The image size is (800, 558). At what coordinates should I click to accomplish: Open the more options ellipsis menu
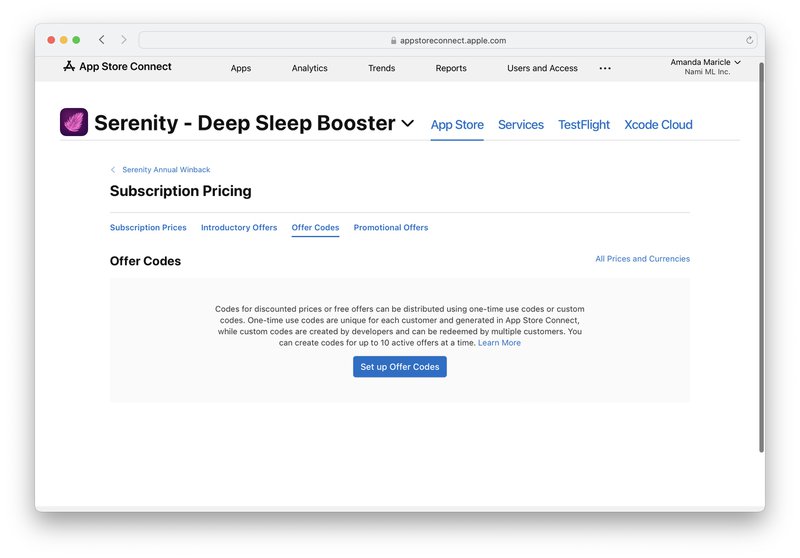(605, 68)
